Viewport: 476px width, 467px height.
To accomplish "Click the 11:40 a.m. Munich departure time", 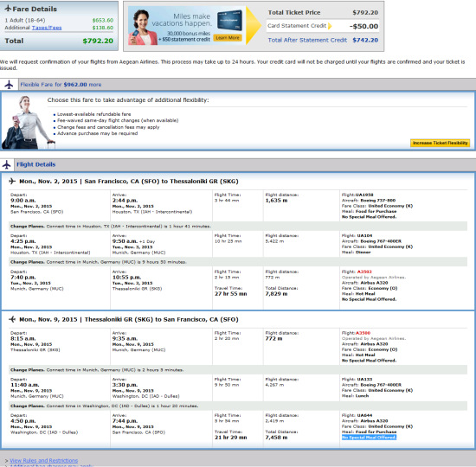I will coord(25,385).
